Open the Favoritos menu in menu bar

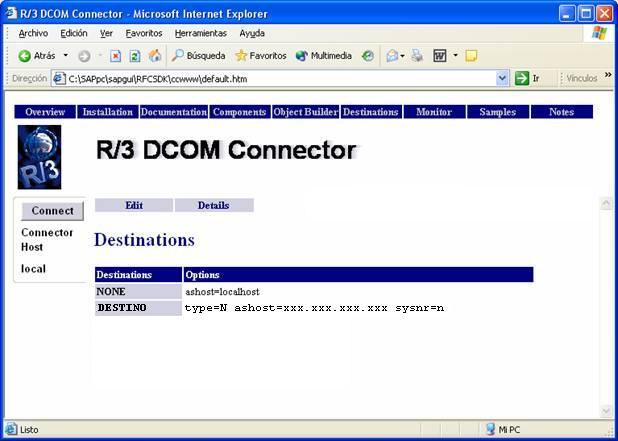pyautogui.click(x=144, y=33)
